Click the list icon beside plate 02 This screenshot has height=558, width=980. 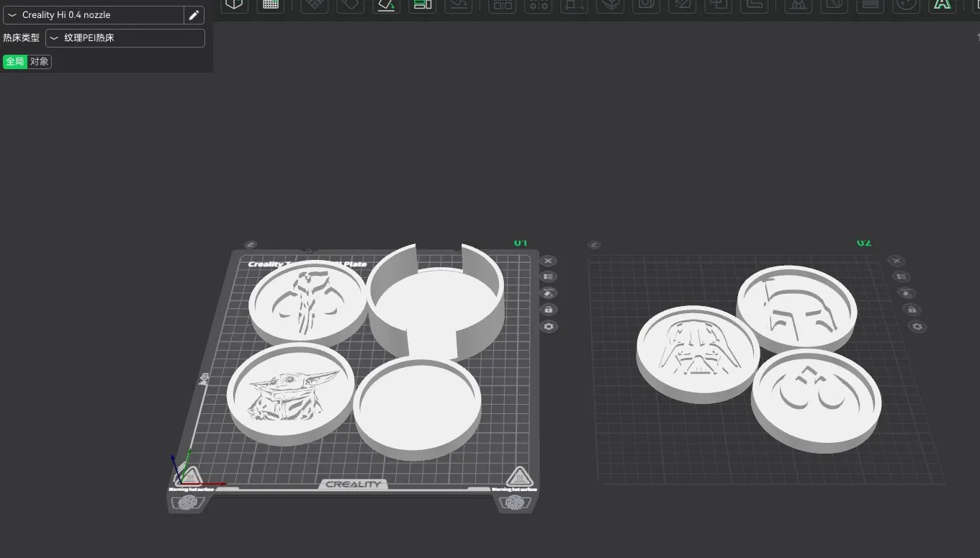coord(901,276)
